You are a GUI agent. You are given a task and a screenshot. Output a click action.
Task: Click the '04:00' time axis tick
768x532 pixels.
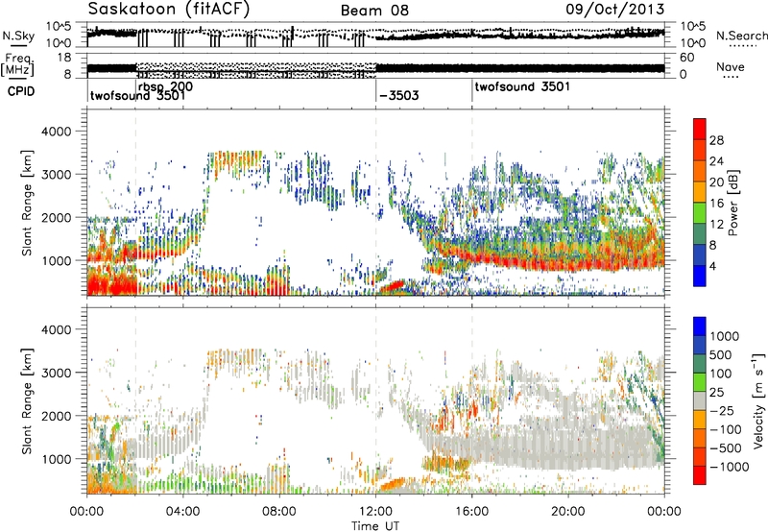coord(182,512)
